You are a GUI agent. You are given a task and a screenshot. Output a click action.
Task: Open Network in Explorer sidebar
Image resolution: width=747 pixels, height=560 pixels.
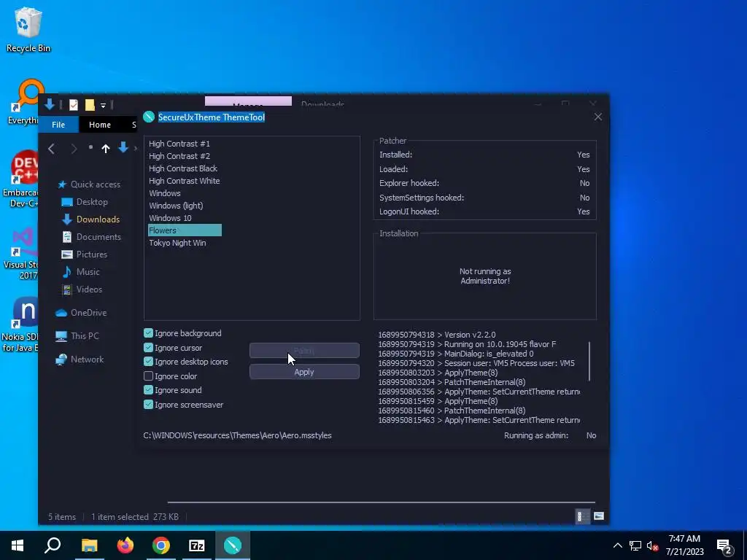[x=79, y=359]
